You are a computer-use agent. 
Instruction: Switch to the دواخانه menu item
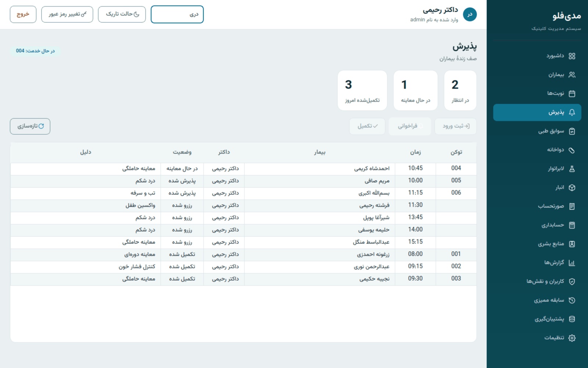pos(537,150)
